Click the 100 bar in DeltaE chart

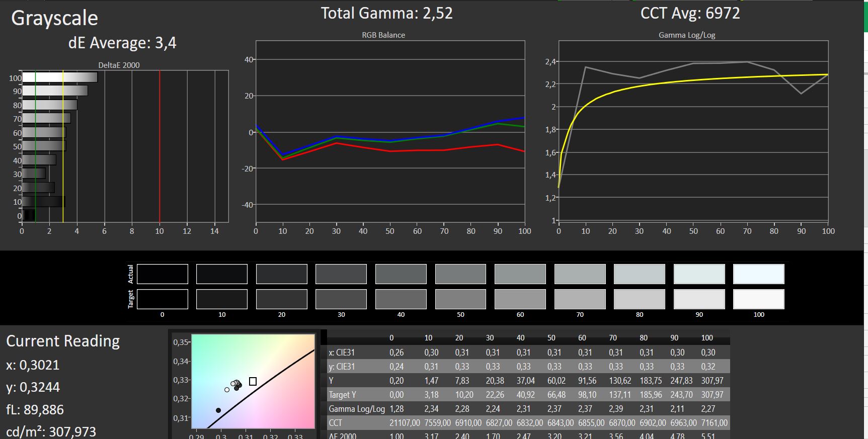pos(60,77)
